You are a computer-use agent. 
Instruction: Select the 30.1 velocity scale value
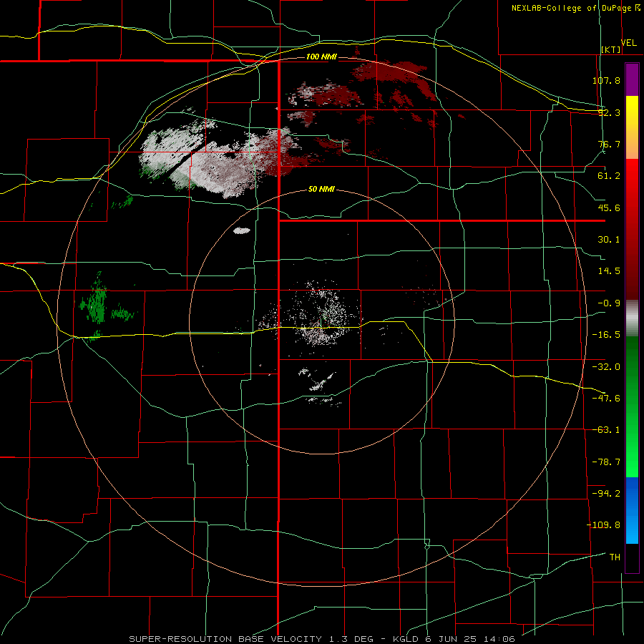tap(609, 240)
